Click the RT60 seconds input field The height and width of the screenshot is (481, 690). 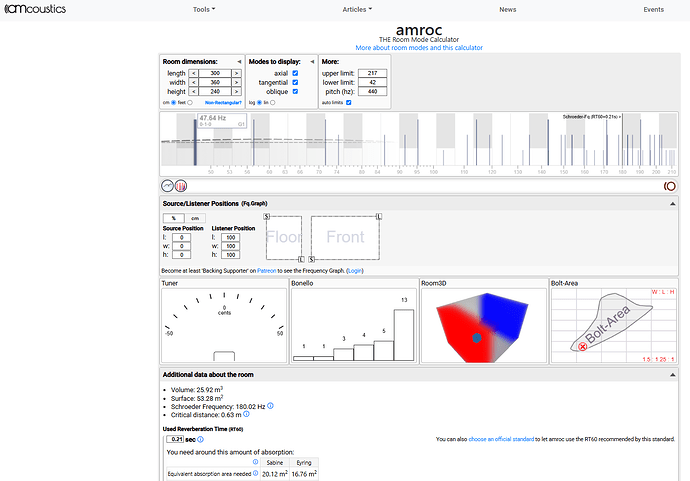pos(176,439)
